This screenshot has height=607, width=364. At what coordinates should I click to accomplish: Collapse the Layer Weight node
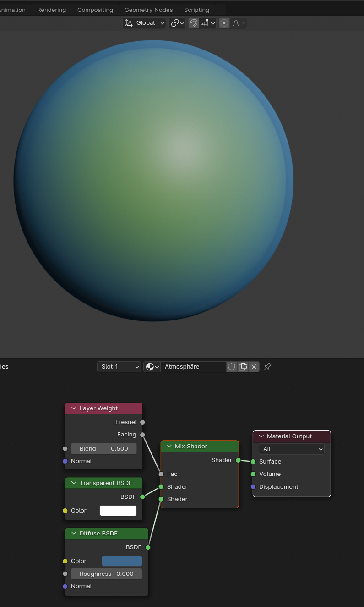pos(74,408)
